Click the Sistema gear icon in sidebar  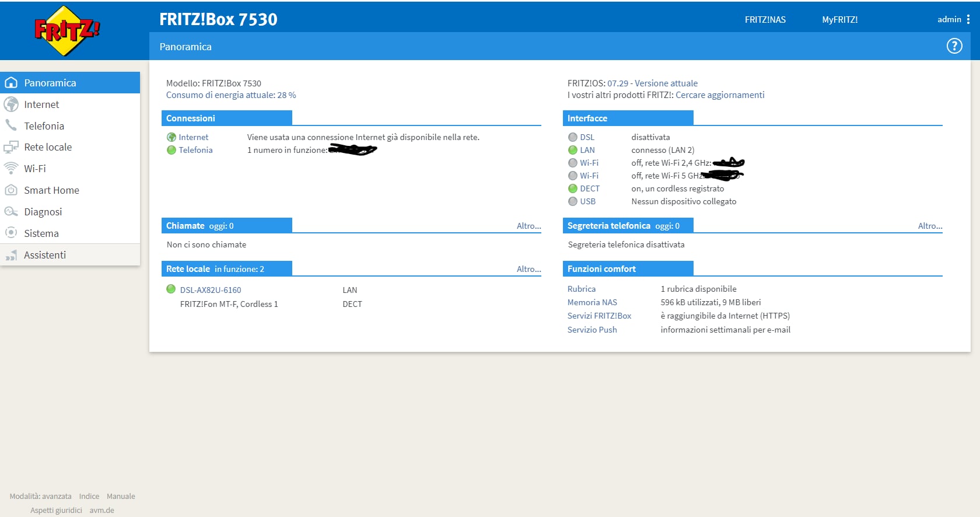tap(11, 233)
